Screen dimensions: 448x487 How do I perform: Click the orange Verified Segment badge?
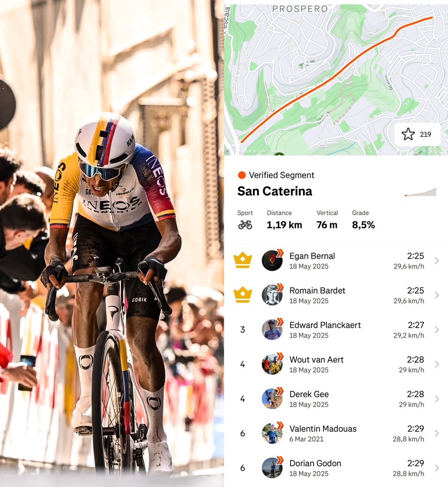coord(242,175)
